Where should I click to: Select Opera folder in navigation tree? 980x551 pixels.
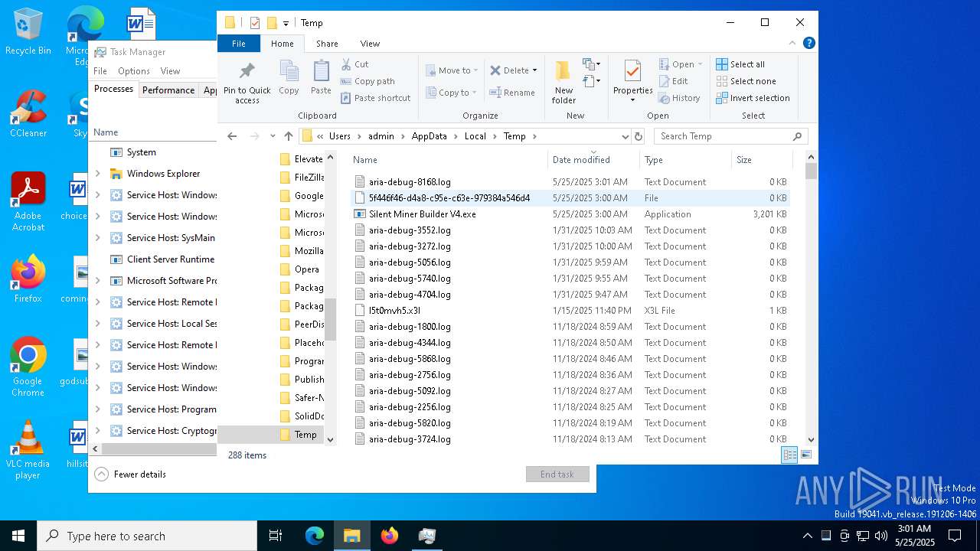pyautogui.click(x=299, y=269)
